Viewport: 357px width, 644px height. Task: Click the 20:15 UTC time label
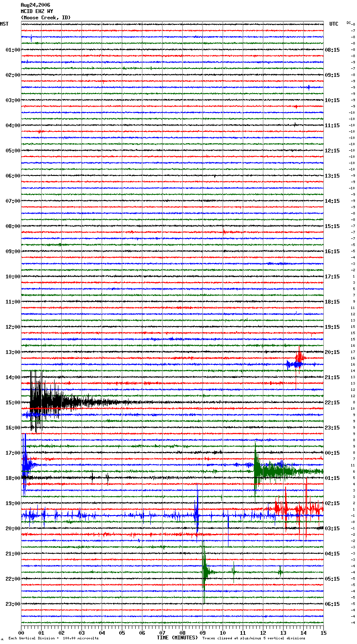(332, 352)
